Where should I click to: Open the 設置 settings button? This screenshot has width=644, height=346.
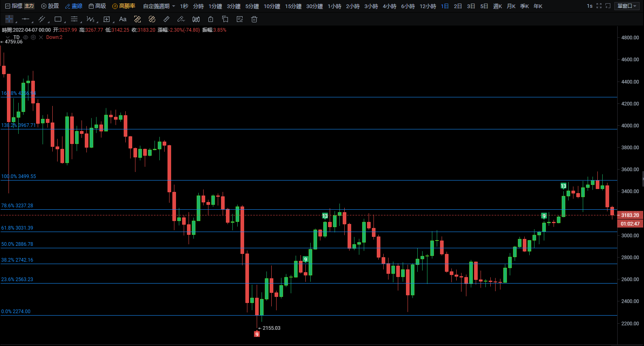click(50, 6)
